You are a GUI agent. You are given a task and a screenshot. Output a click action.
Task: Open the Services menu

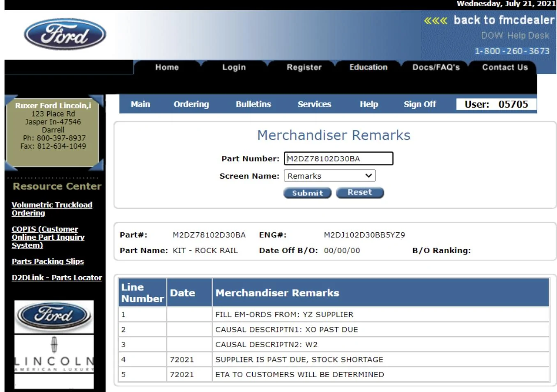(x=315, y=104)
